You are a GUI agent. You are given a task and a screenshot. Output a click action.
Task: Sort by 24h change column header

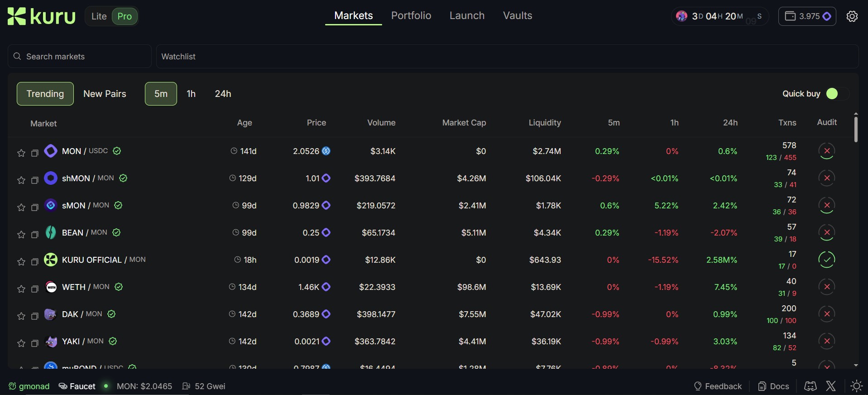pos(730,123)
